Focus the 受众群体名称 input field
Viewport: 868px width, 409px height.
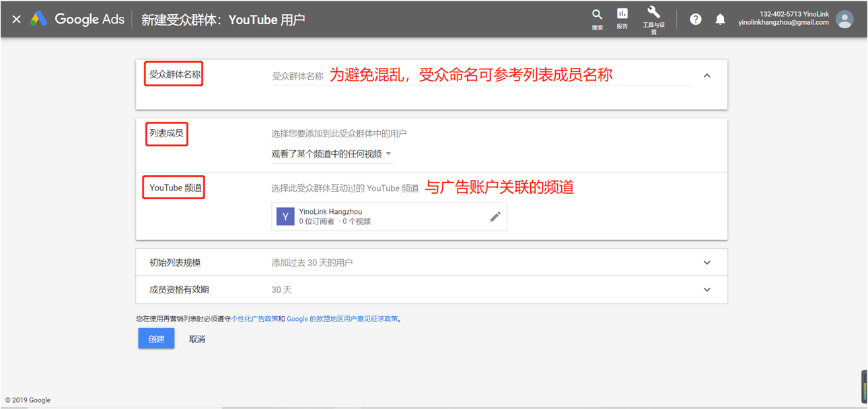point(481,76)
